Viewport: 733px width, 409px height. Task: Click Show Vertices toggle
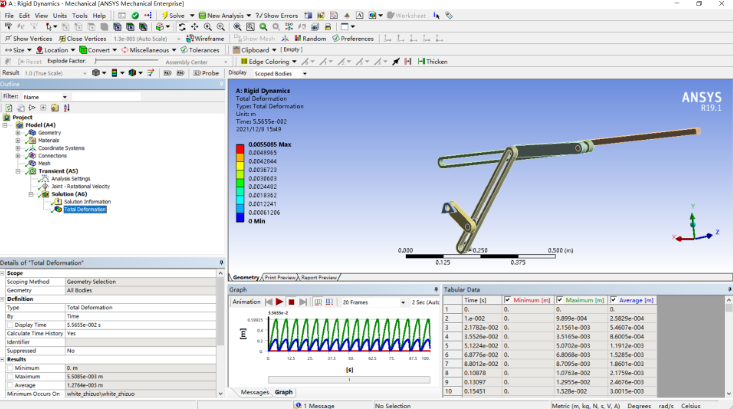coord(28,38)
